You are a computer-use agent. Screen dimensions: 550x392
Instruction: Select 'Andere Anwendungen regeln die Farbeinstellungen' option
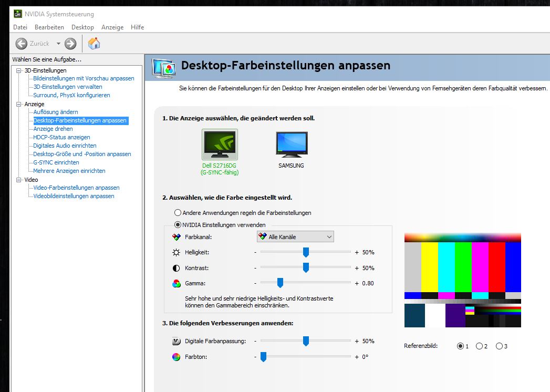[x=178, y=213]
